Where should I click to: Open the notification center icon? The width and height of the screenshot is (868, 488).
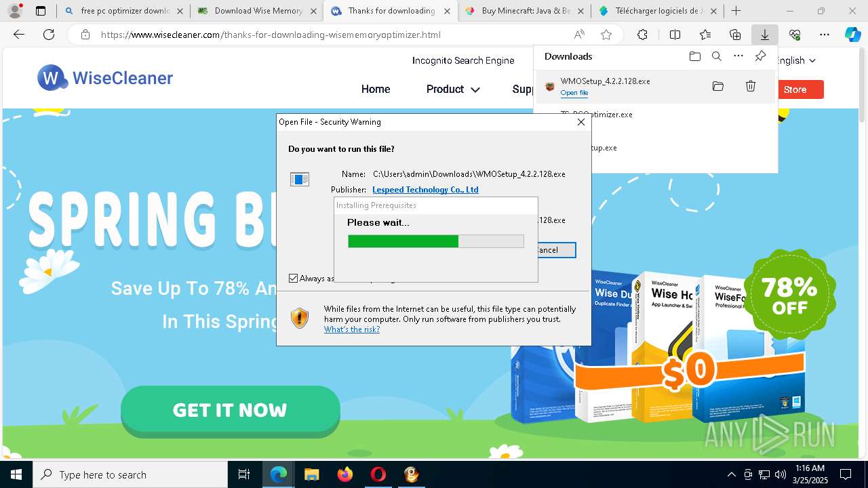point(846,474)
